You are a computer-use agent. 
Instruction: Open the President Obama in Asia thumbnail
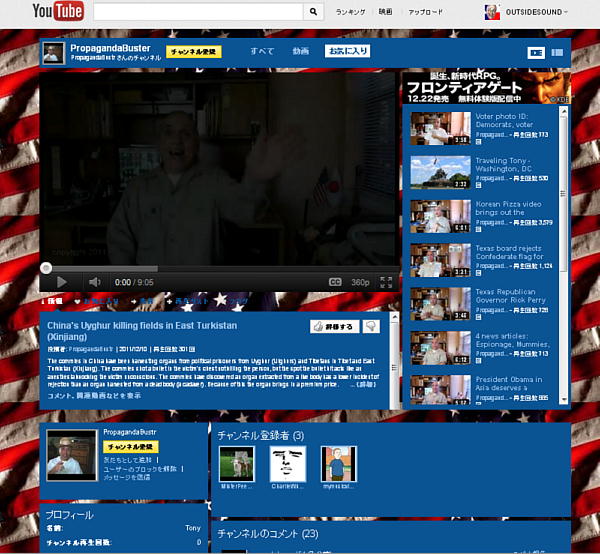pyautogui.click(x=440, y=389)
